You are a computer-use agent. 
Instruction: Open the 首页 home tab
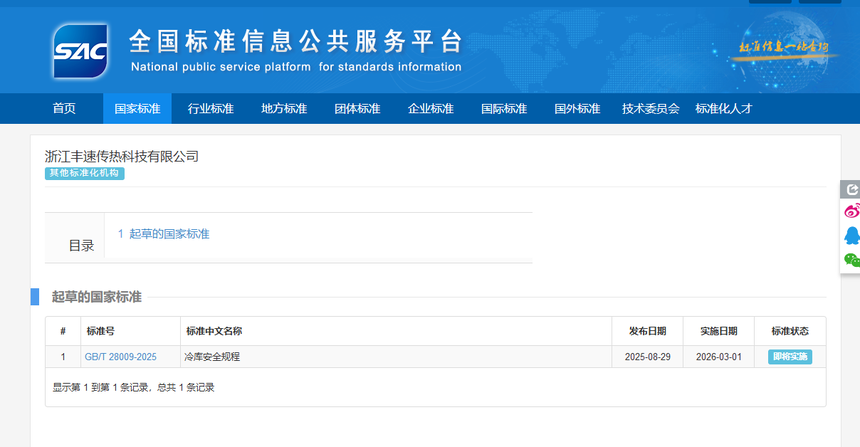64,109
